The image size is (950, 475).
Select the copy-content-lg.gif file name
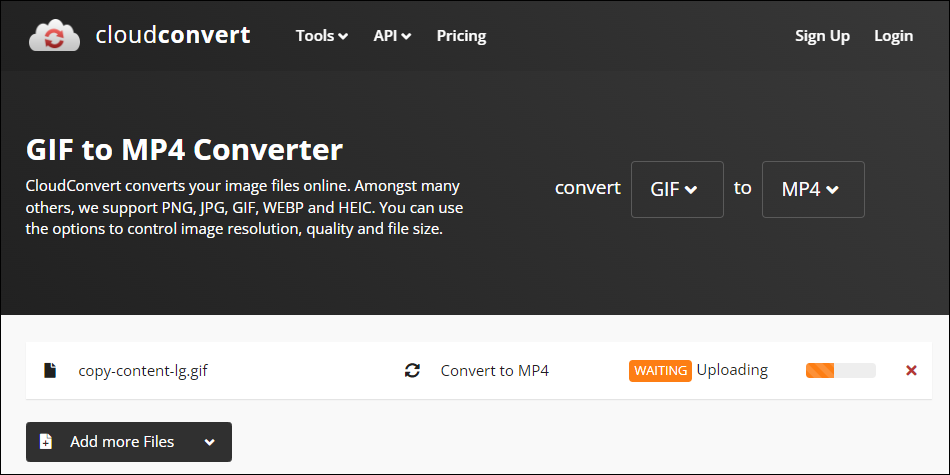pyautogui.click(x=143, y=371)
